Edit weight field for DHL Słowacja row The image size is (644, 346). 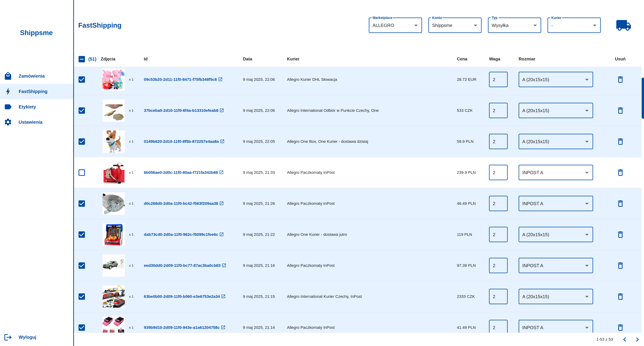[x=498, y=79]
